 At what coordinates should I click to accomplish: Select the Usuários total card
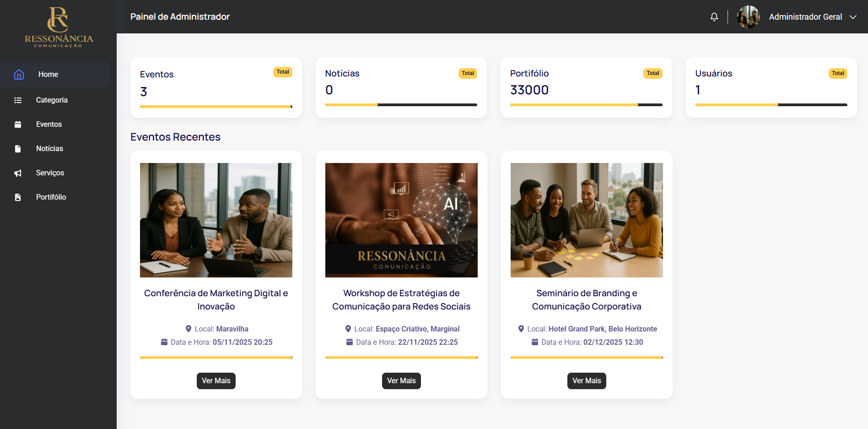(x=771, y=87)
